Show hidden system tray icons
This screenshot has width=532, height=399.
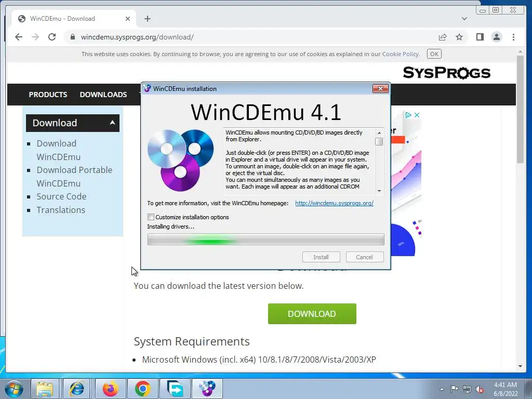click(442, 389)
